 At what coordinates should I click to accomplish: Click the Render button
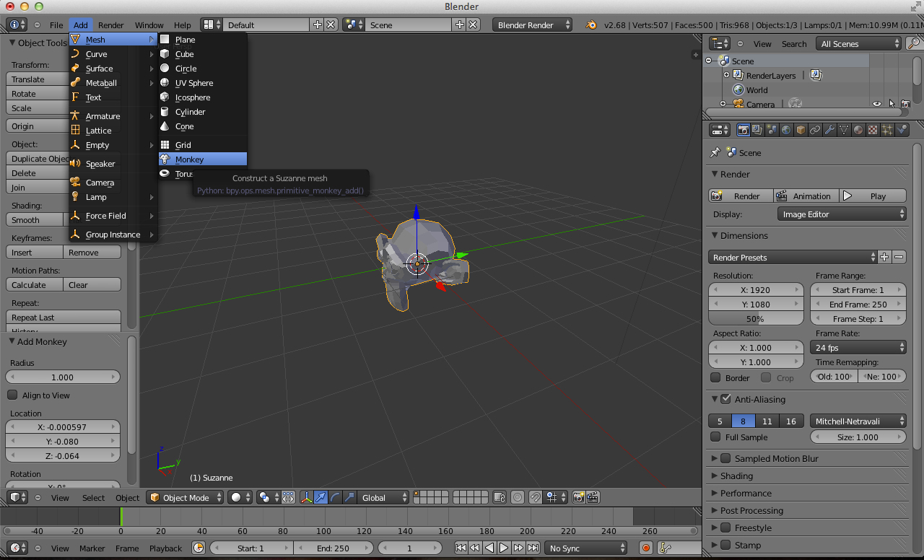tap(741, 196)
